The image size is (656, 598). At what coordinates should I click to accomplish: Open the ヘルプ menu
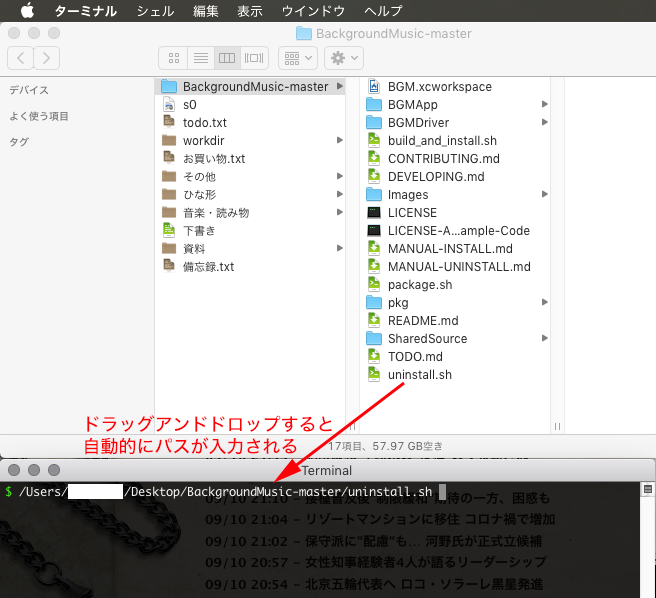[x=383, y=11]
